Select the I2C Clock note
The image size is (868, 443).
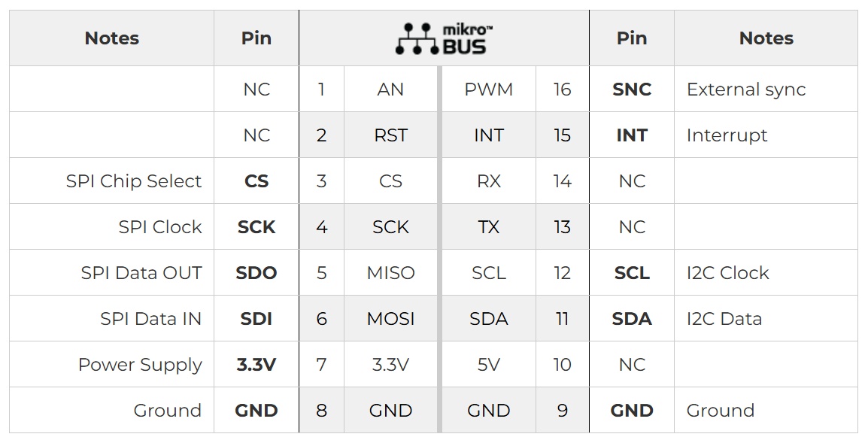pyautogui.click(x=727, y=273)
